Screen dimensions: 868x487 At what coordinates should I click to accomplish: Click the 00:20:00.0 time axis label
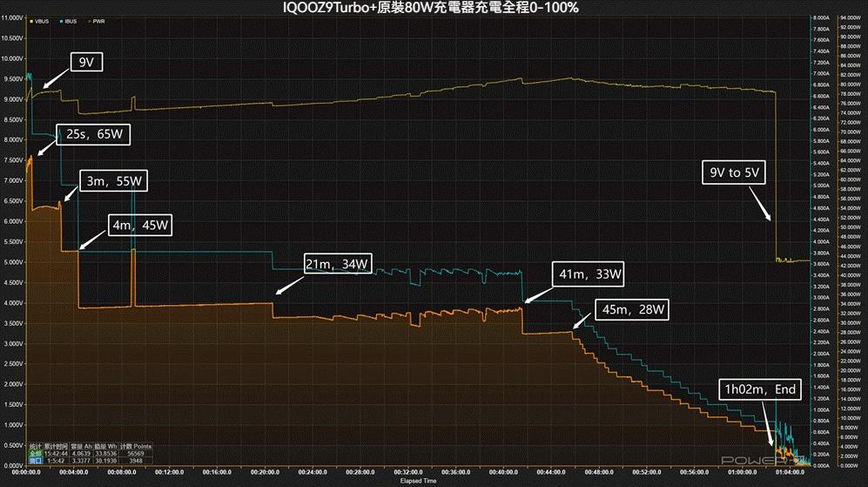pos(266,472)
